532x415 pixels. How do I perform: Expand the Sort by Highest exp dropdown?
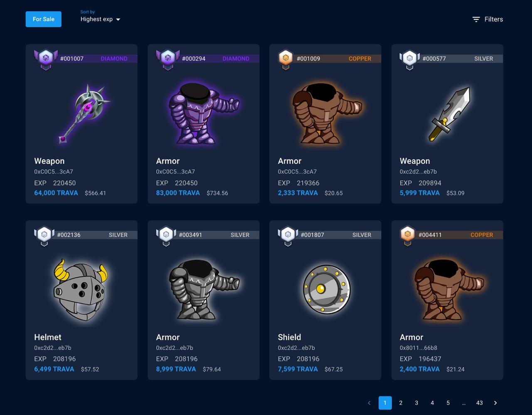click(100, 19)
